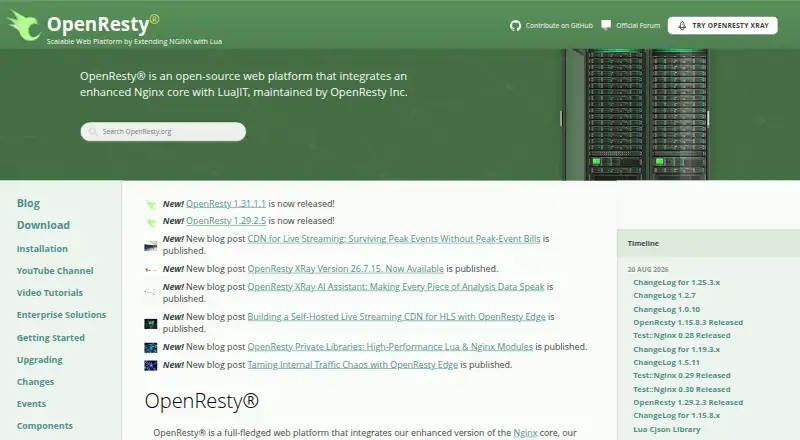Open Test::Nginx 0.29 Released timeline entry
Viewport: 800px width, 440px height.
point(682,376)
